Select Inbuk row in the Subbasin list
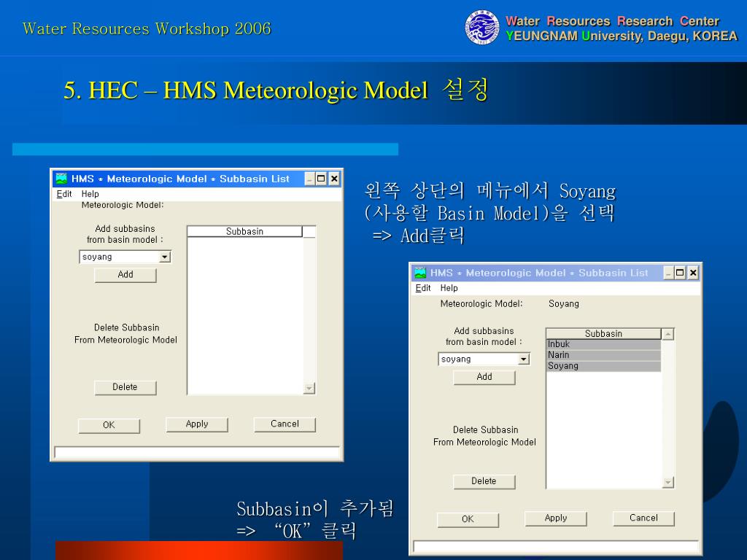The height and width of the screenshot is (560, 747). tap(603, 344)
